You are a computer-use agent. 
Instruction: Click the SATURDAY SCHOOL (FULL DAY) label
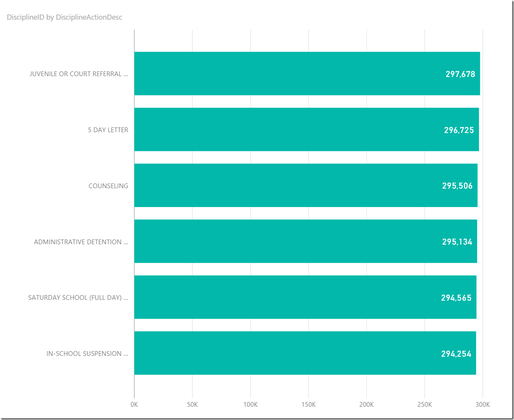pyautogui.click(x=78, y=298)
